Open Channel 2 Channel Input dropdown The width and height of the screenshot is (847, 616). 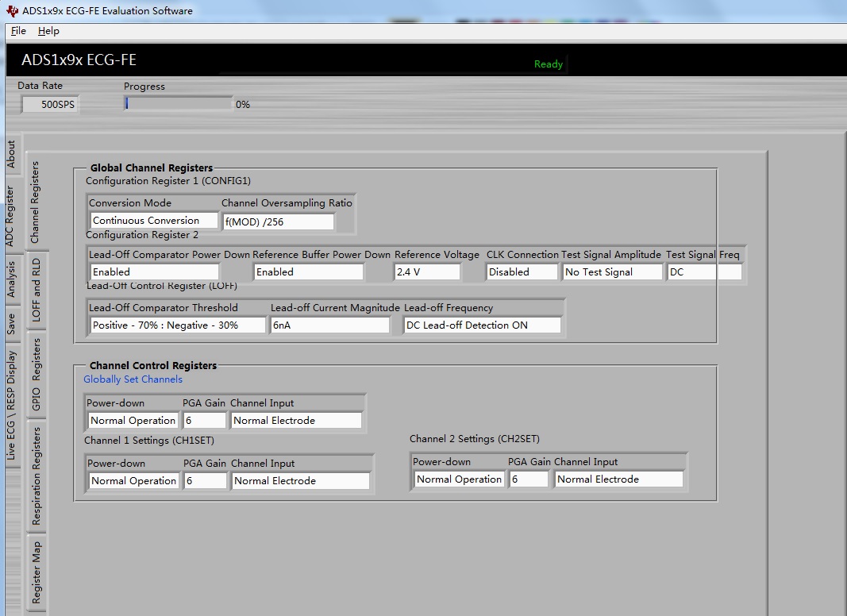(619, 479)
